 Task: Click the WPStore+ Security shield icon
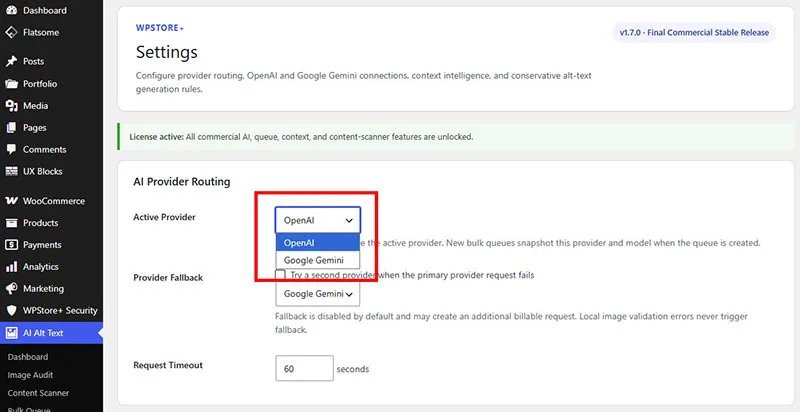pyautogui.click(x=11, y=311)
